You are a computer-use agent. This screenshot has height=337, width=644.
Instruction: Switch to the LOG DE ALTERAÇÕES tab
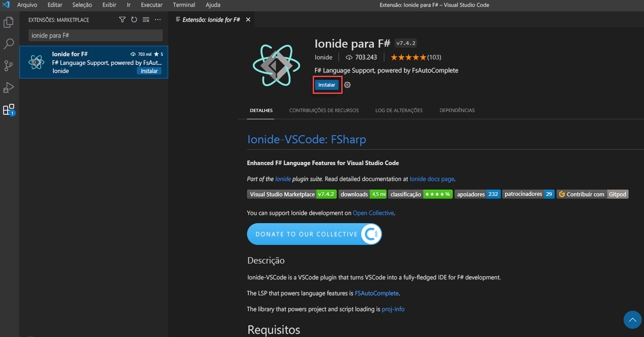click(x=398, y=110)
